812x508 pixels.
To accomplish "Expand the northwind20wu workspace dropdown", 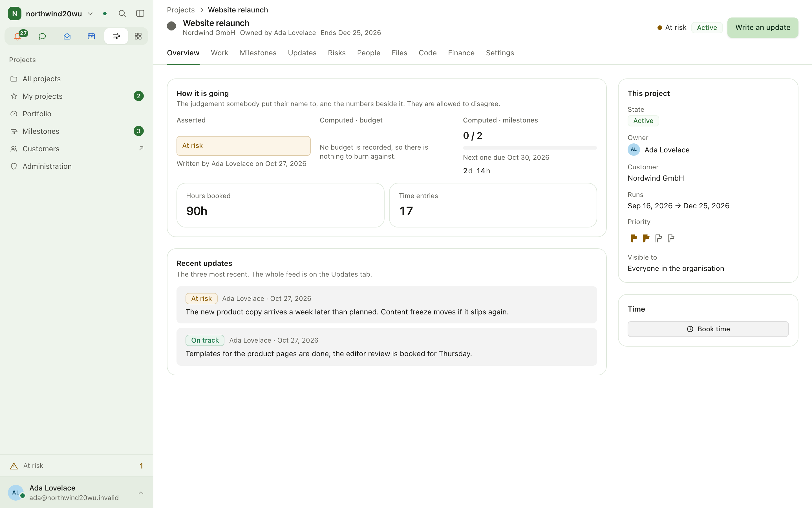I will 90,14.
